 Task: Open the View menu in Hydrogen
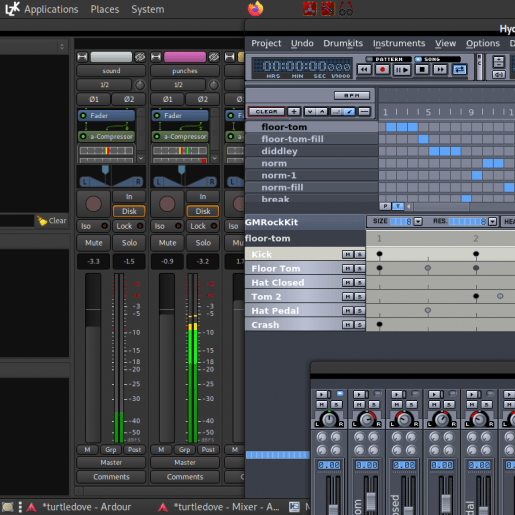point(445,43)
